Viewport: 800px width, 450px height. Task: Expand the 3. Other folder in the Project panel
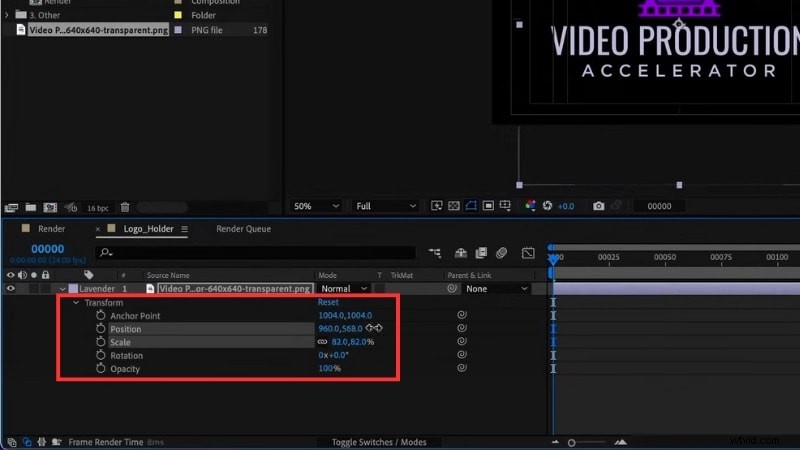tap(7, 15)
